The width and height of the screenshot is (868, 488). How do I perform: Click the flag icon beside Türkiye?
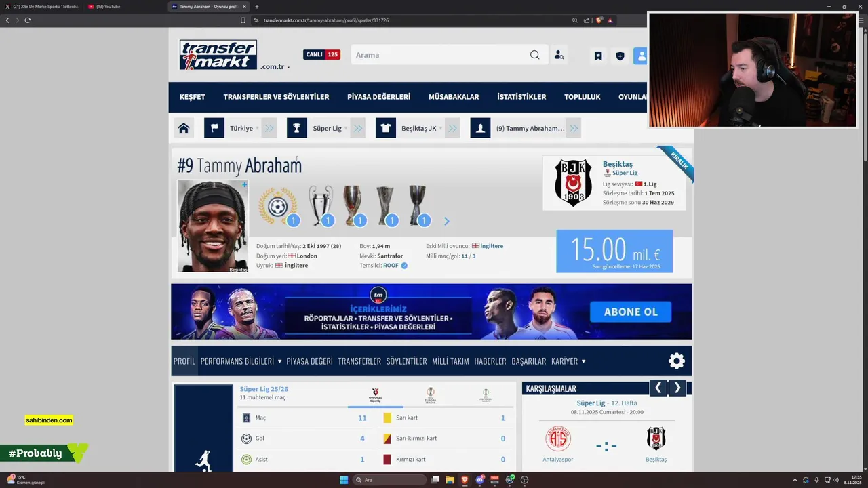(214, 128)
